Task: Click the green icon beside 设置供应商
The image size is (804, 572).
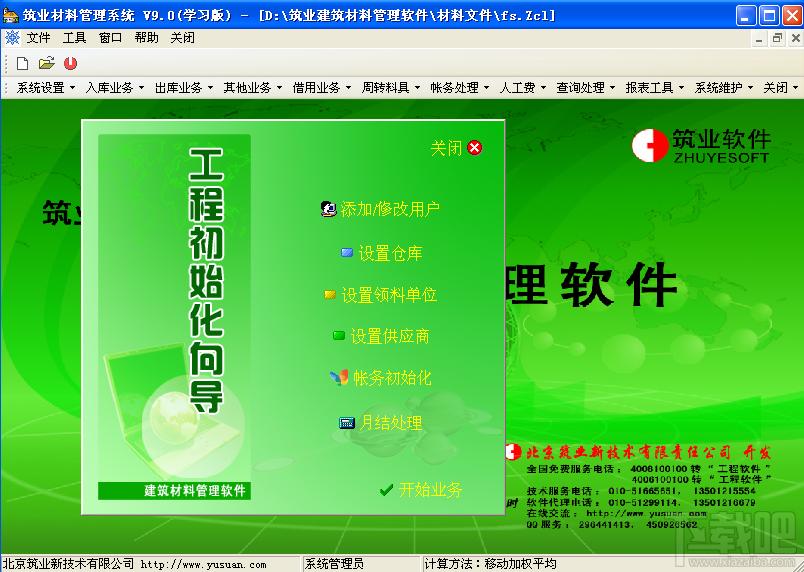Action: click(338, 336)
